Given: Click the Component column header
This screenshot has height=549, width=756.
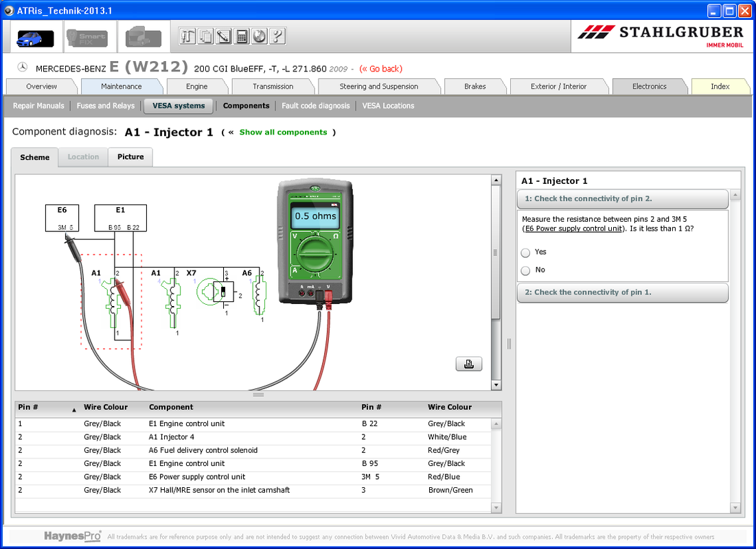Looking at the screenshot, I should (x=171, y=408).
